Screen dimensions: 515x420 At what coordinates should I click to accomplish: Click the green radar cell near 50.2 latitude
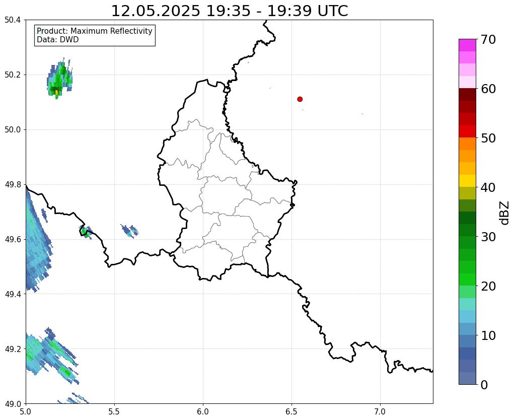coord(59,79)
